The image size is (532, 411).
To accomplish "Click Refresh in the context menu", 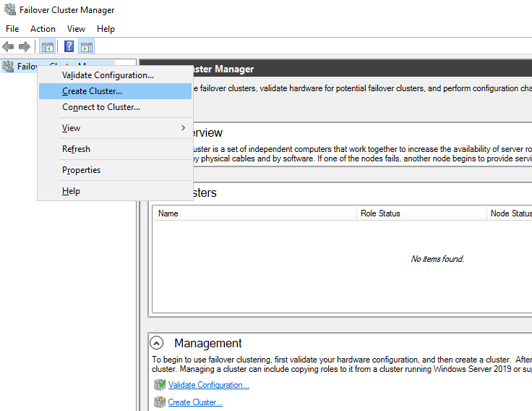I will coord(116,149).
